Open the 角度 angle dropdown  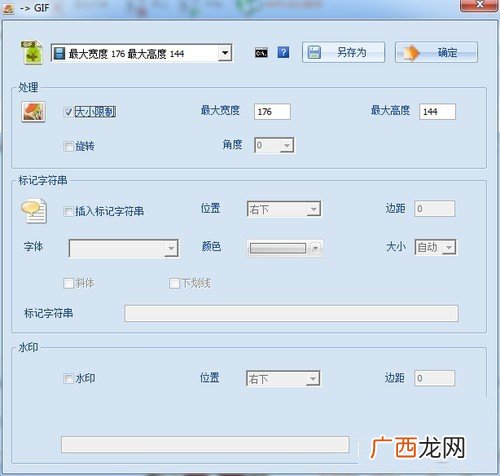274,145
